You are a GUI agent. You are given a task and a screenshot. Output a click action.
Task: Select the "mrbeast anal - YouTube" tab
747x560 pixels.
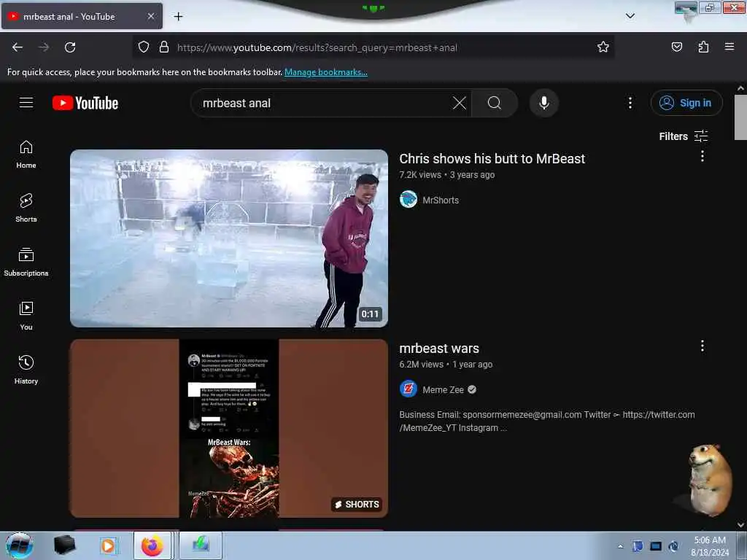pyautogui.click(x=82, y=16)
